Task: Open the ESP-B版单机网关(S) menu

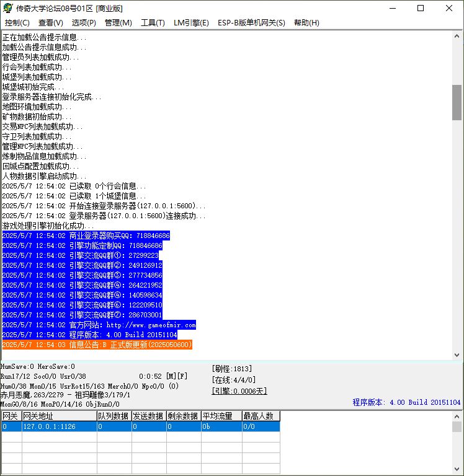Action: point(251,23)
